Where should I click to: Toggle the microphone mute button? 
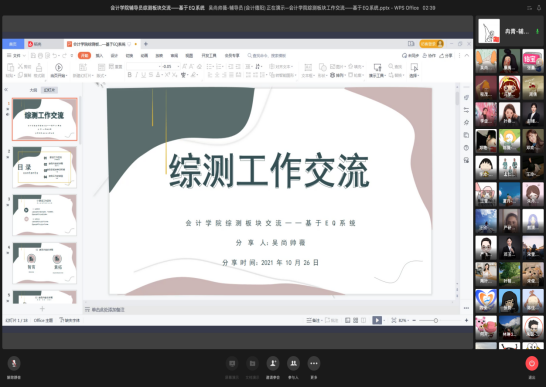tap(14, 363)
